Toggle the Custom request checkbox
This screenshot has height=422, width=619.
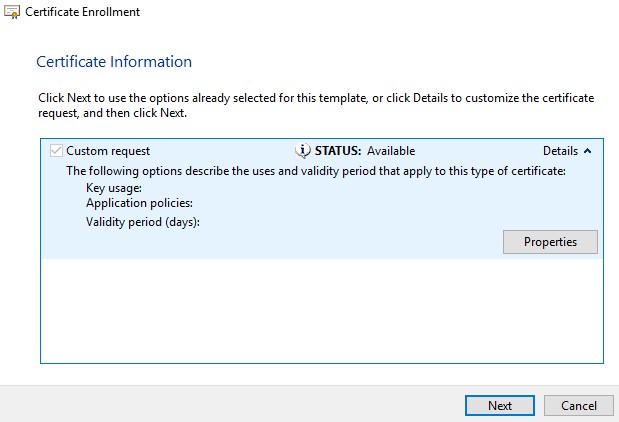[x=56, y=151]
